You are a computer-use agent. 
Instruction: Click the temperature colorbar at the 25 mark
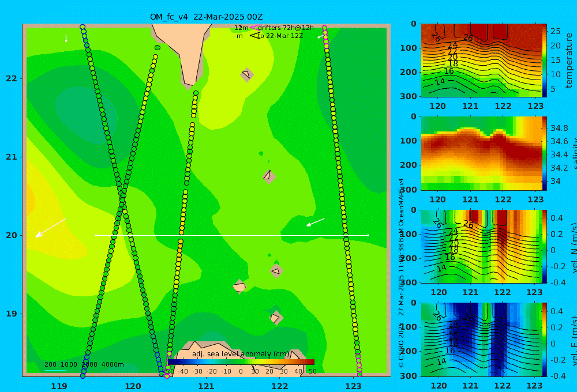pos(545,31)
